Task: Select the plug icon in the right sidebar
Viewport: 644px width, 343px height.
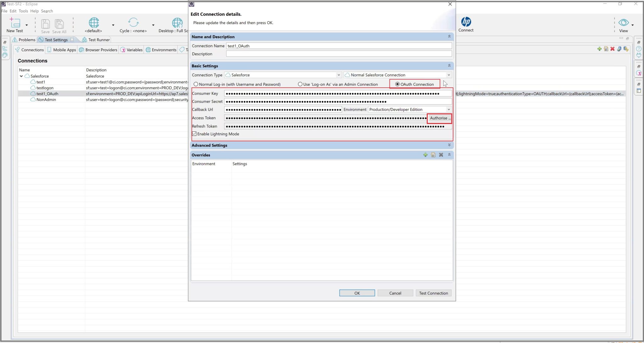Action: point(639,55)
